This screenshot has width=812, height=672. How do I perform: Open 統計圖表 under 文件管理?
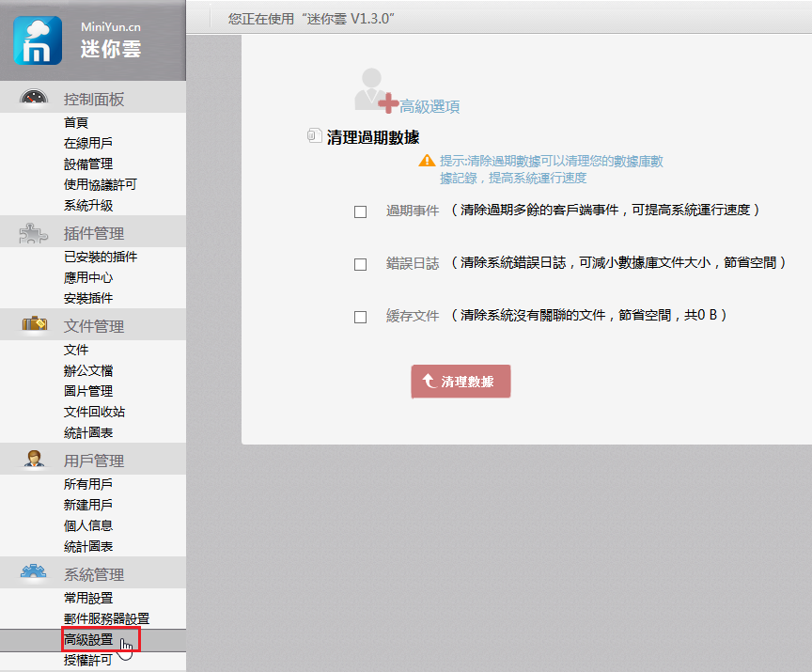pyautogui.click(x=88, y=433)
